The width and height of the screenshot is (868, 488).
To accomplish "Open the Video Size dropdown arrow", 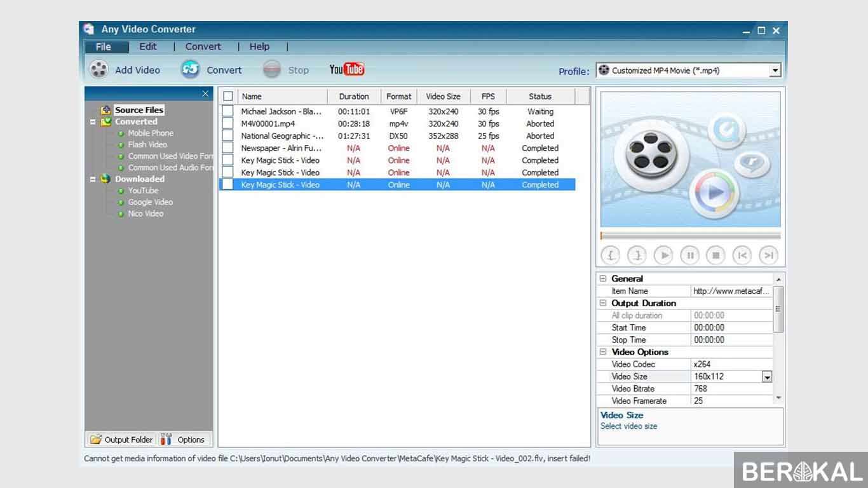I will coord(767,377).
